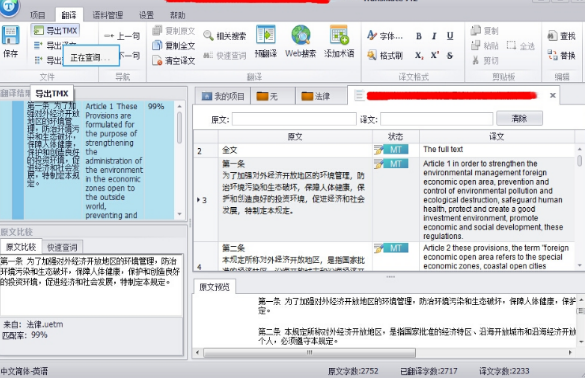
Task: Click 添加术语 add term icon
Action: click(x=339, y=41)
